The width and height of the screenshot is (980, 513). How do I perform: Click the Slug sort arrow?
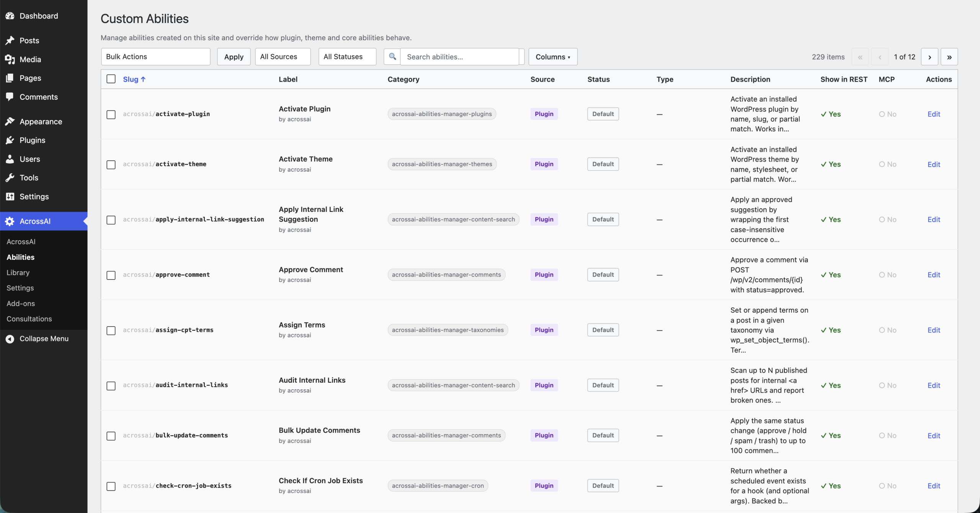click(x=143, y=79)
